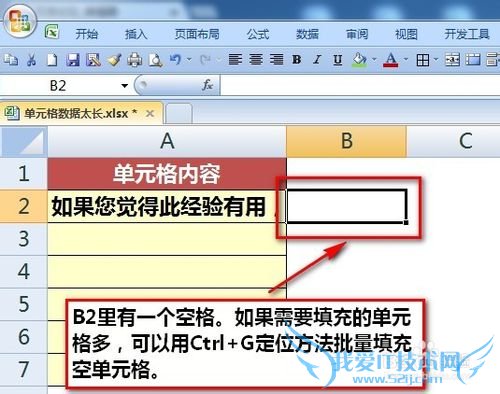Click the icon right of Merge and Center
Image resolution: width=500 pixels, height=394 pixels.
pos(473,60)
